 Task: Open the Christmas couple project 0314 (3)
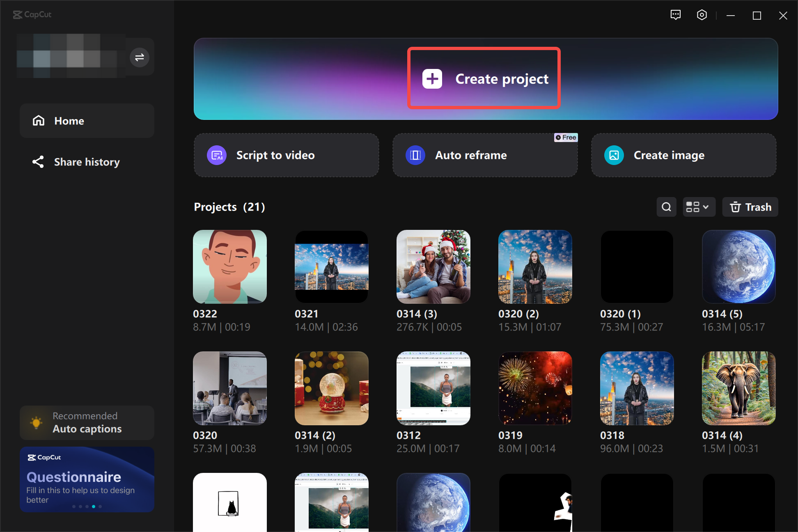coord(433,266)
